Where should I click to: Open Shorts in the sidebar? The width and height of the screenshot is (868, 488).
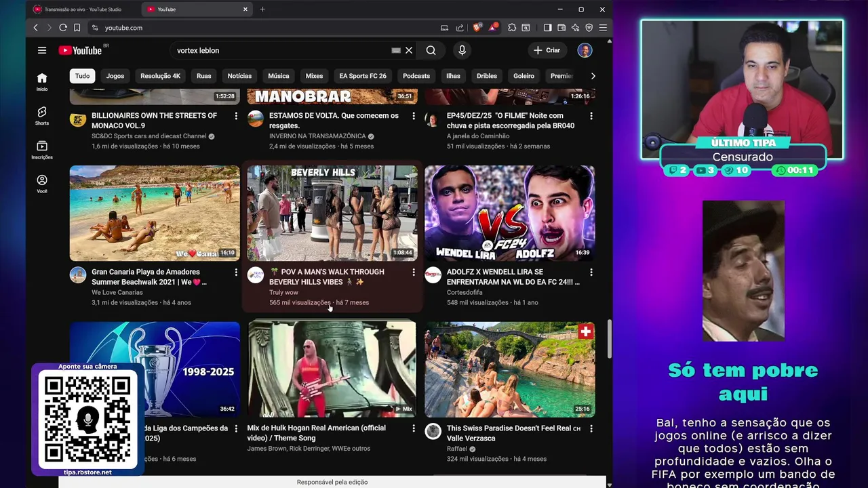[x=42, y=116]
